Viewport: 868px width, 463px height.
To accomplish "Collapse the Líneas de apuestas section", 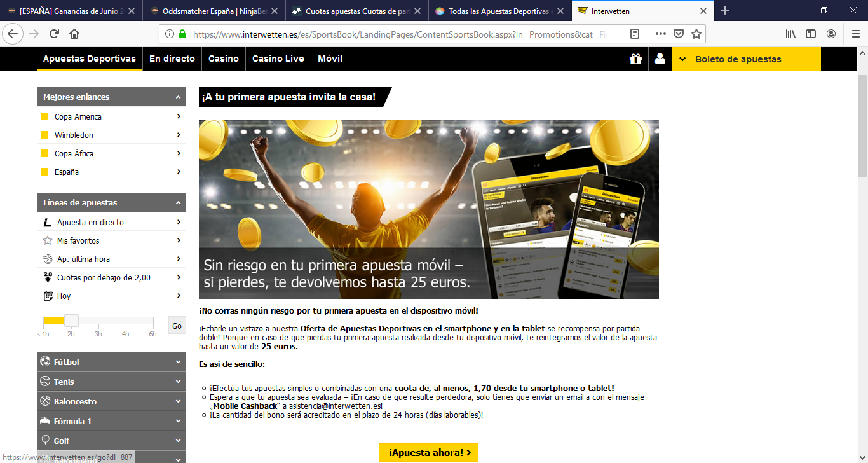I will (179, 203).
